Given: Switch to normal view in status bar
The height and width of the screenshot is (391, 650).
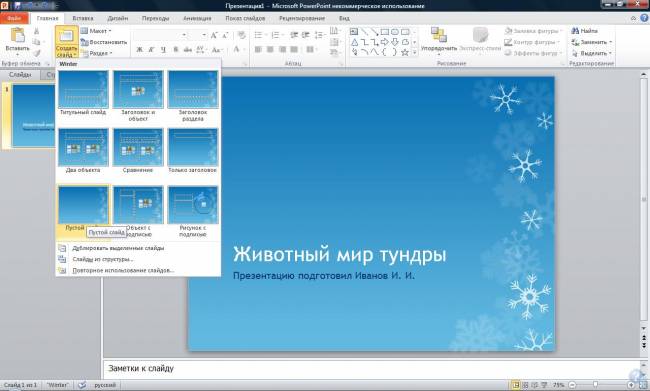Looking at the screenshot, I should coord(516,385).
